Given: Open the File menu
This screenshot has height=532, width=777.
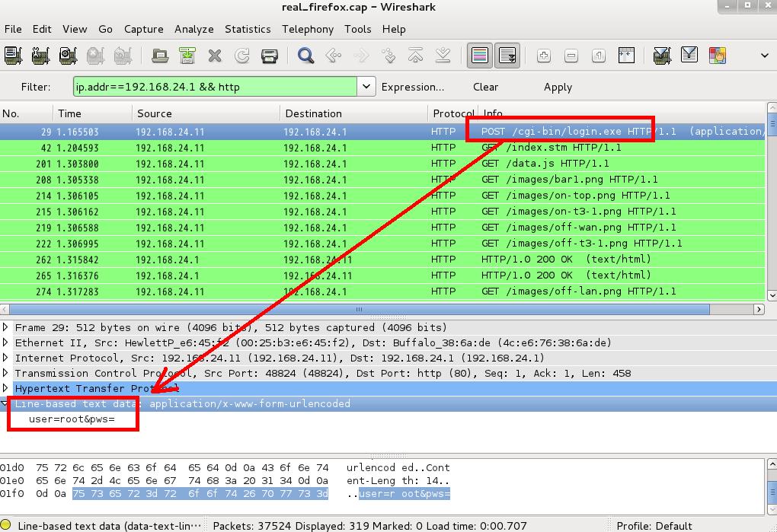Looking at the screenshot, I should tap(13, 29).
